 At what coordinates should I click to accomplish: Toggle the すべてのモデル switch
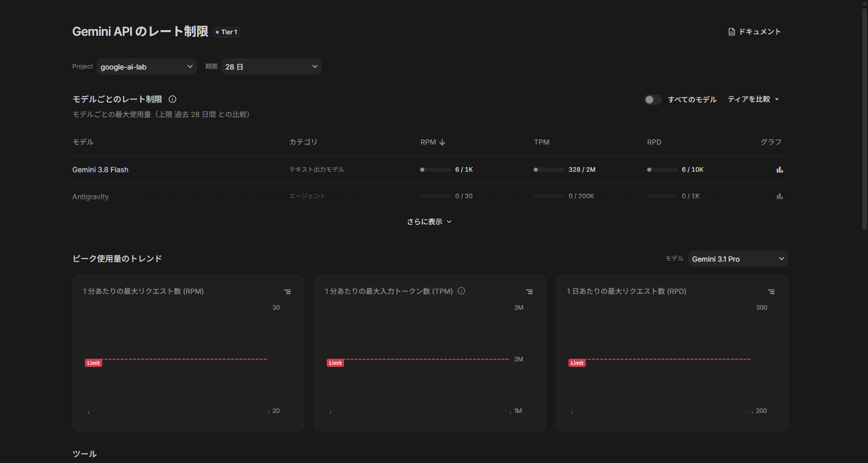(x=652, y=100)
